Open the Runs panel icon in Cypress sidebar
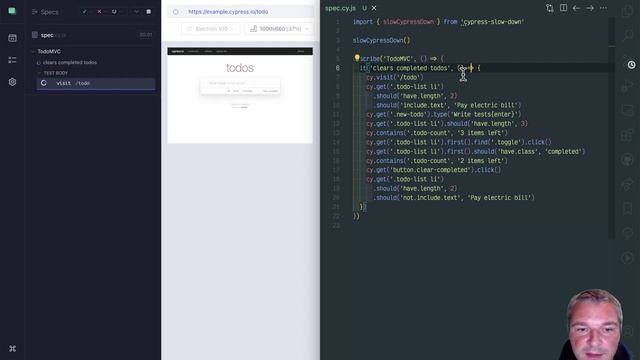Screen dimensions: 640x360 click(x=12, y=38)
